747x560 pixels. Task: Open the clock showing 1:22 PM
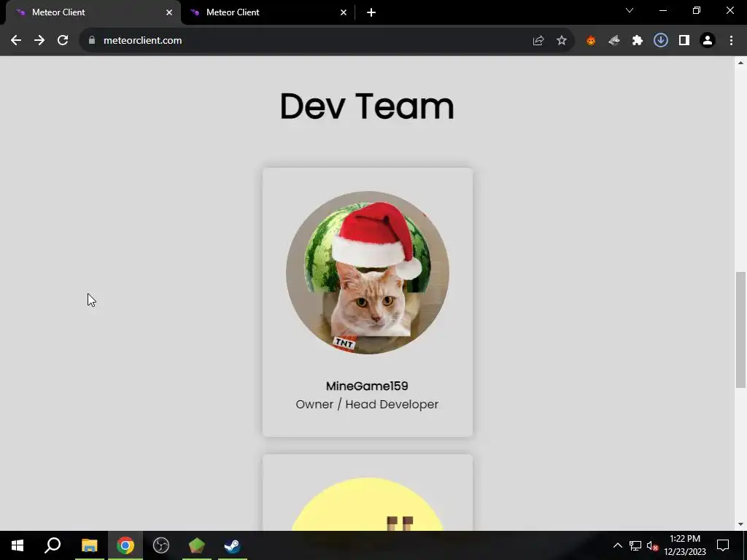(x=685, y=545)
